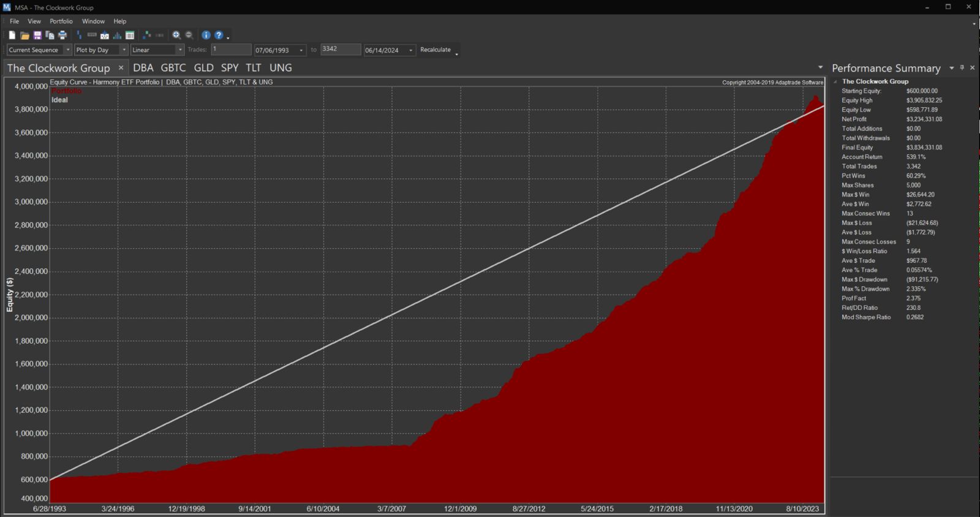Image resolution: width=980 pixels, height=517 pixels.
Task: Open the second toolbar row overflow arrow
Action: tap(456, 55)
